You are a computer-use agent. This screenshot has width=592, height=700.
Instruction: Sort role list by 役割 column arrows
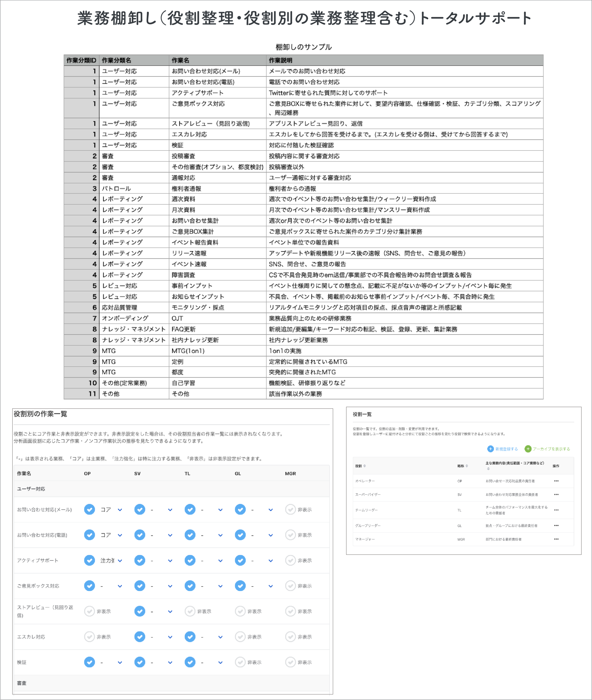point(364,466)
